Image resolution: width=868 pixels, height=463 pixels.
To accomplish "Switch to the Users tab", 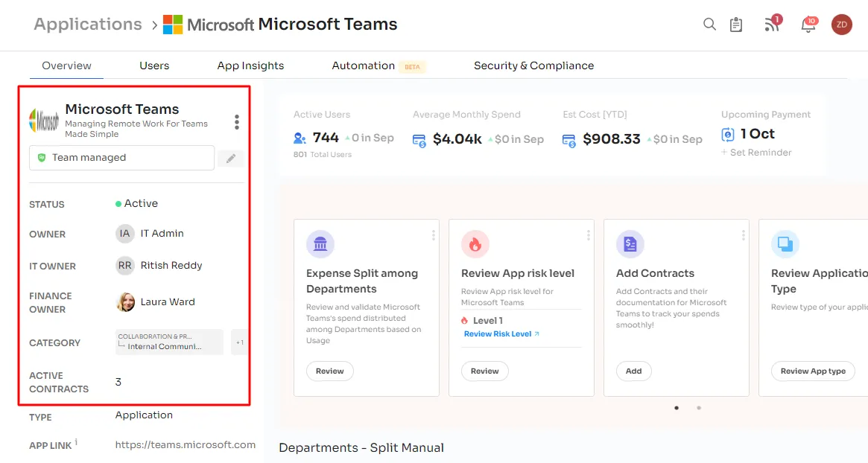I will [x=154, y=66].
